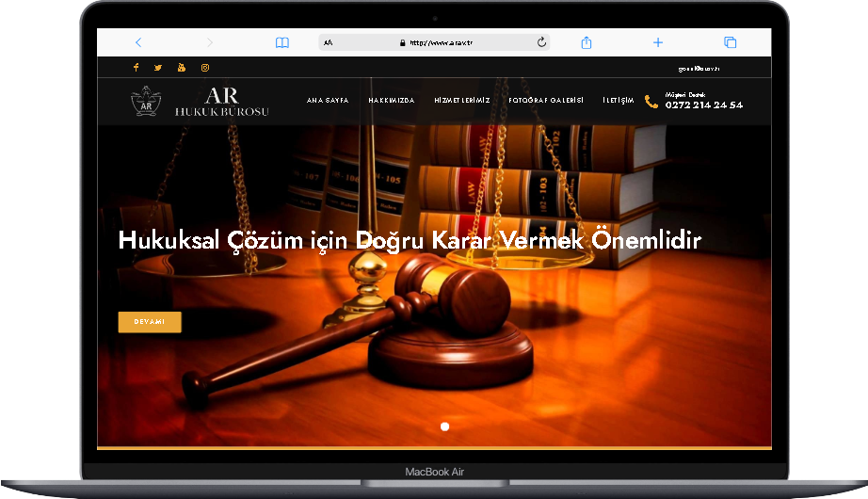Click the Safari forward arrow
This screenshot has width=868, height=499.
[x=209, y=42]
